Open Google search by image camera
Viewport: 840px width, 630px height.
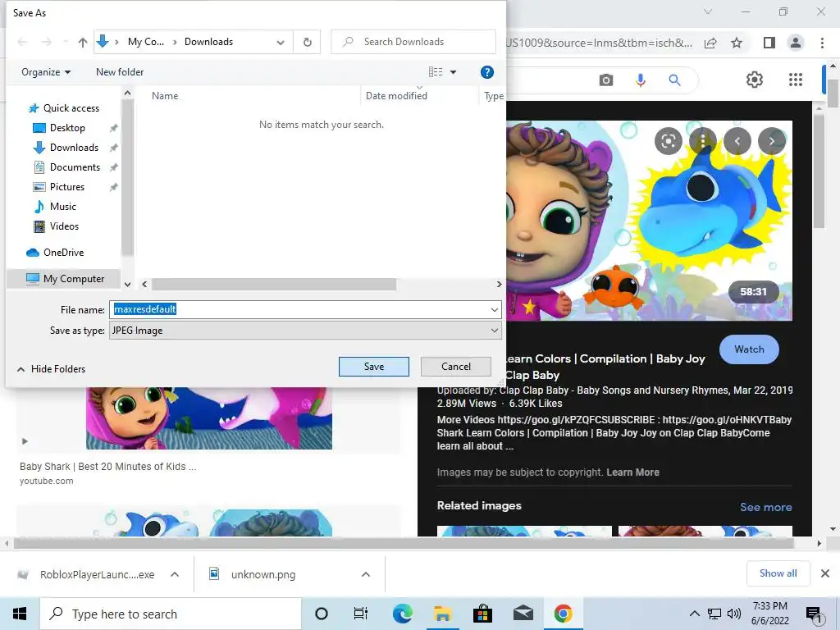(x=606, y=80)
